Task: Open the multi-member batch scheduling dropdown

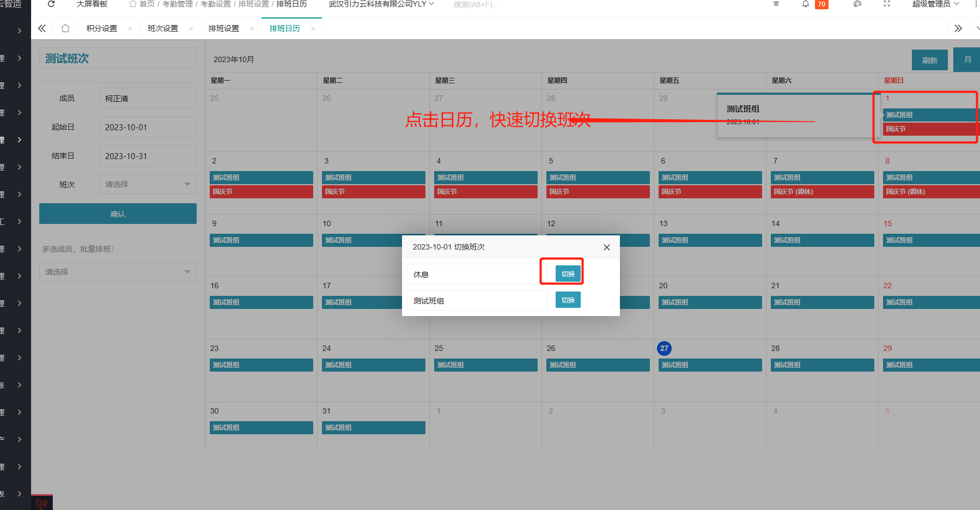Action: click(118, 272)
